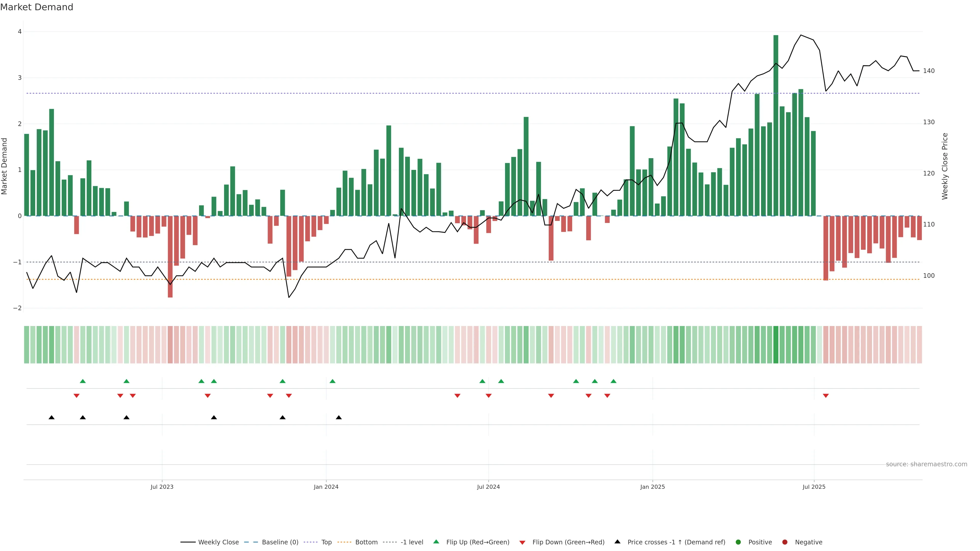Click green Flip Up triangle legend icon
Image resolution: width=980 pixels, height=551 pixels.
pyautogui.click(x=436, y=542)
